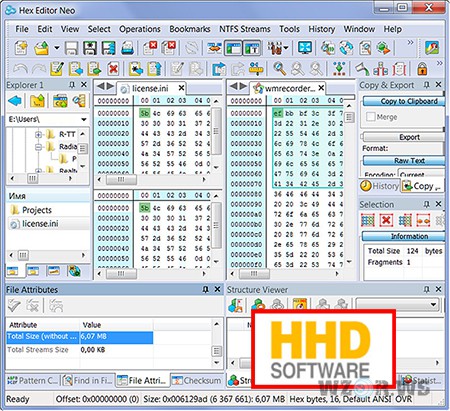Select the Total Streams Size row
The height and width of the screenshot is (411, 450).
click(x=80, y=350)
